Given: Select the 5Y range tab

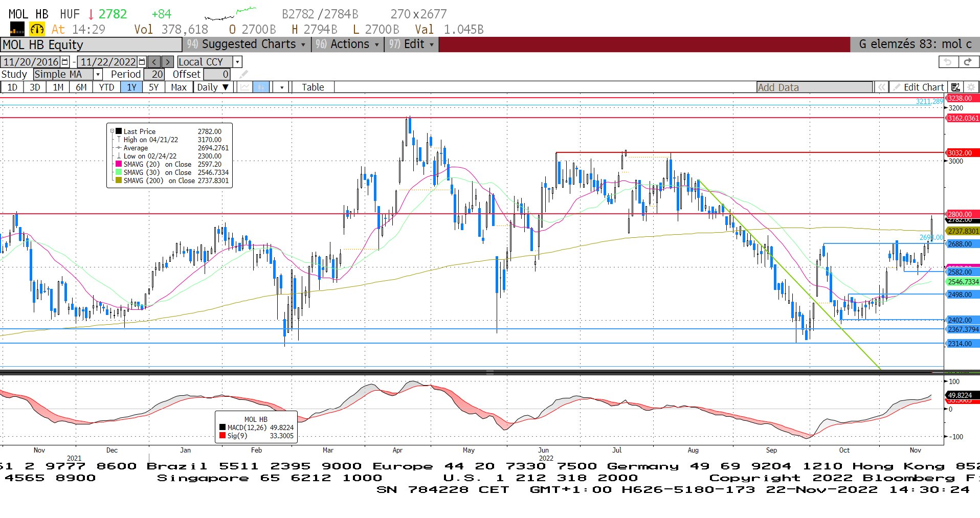Looking at the screenshot, I should pos(153,87).
